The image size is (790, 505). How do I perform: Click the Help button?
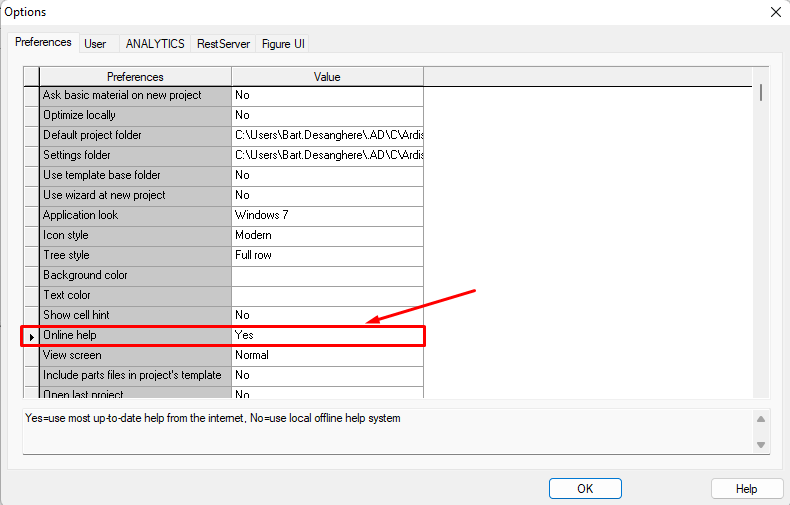pyautogui.click(x=746, y=489)
